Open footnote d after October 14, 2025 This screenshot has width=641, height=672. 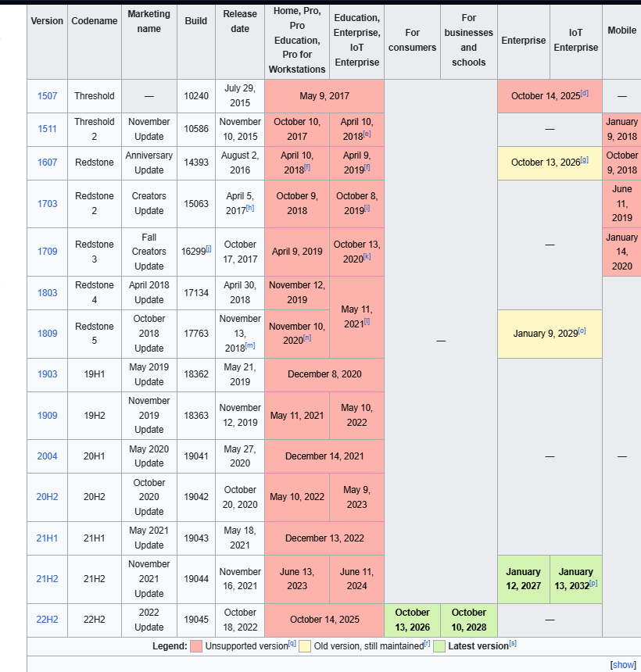585,93
